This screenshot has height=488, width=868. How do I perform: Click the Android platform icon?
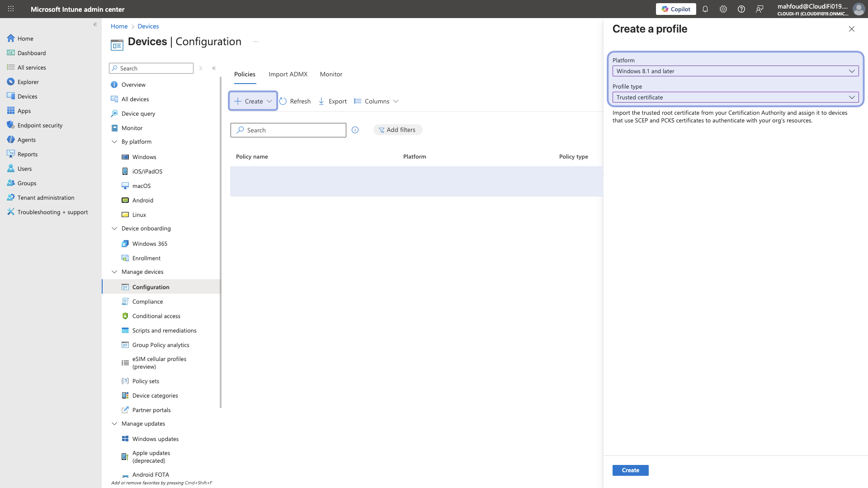(125, 200)
